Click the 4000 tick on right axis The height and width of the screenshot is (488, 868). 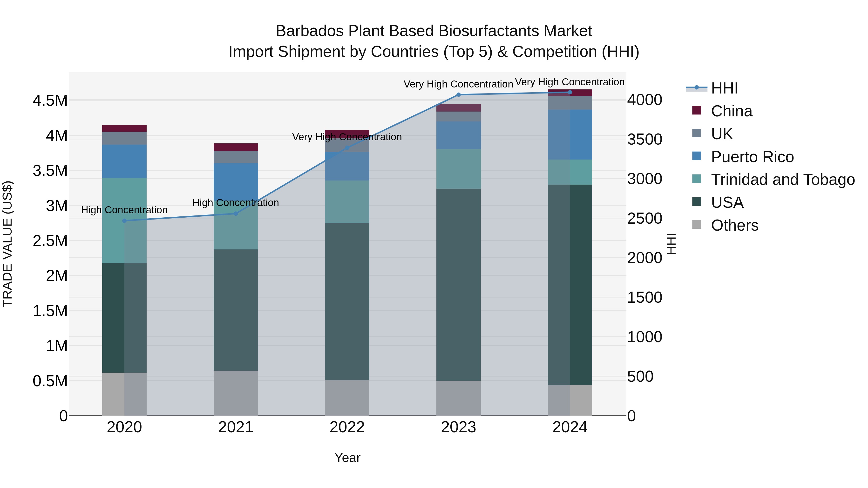pos(645,100)
